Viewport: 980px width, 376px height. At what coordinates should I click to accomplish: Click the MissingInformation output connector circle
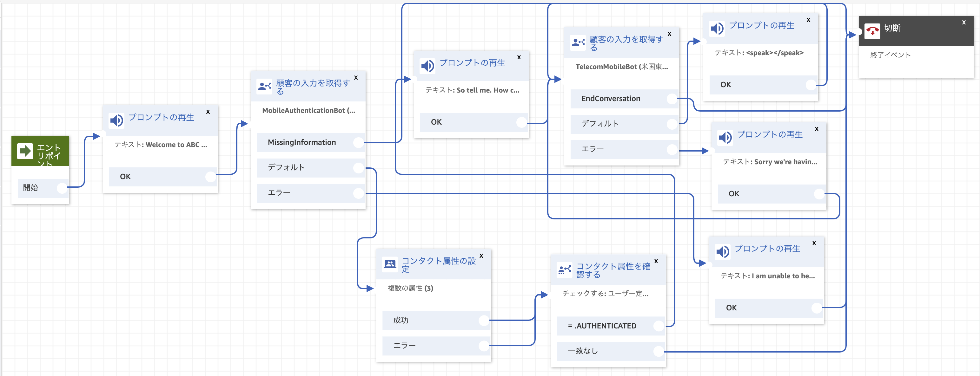click(358, 143)
